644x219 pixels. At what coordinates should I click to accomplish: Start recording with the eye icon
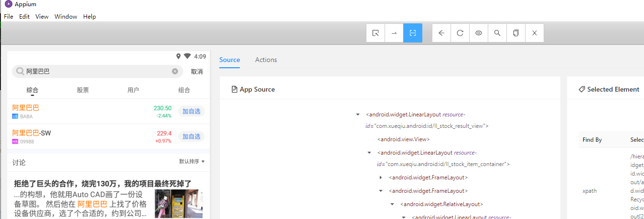(x=479, y=33)
